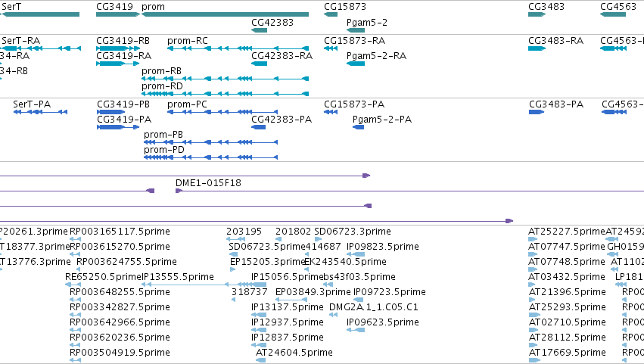Image resolution: width=644 pixels, height=364 pixels.
Task: Click the Pgam5-2-RA transcript
Action: 356,64
